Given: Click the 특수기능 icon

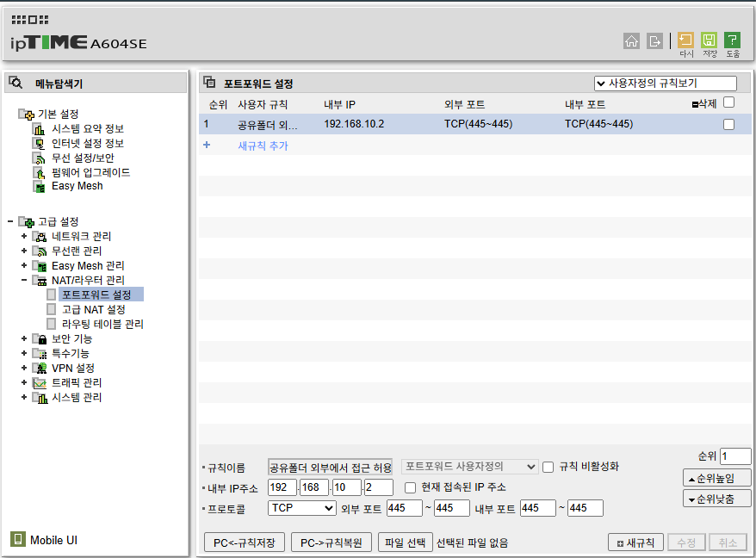Looking at the screenshot, I should coord(40,354).
